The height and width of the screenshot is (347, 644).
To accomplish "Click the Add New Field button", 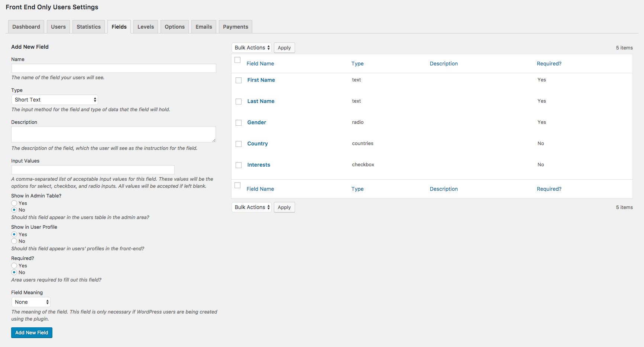I will (32, 332).
